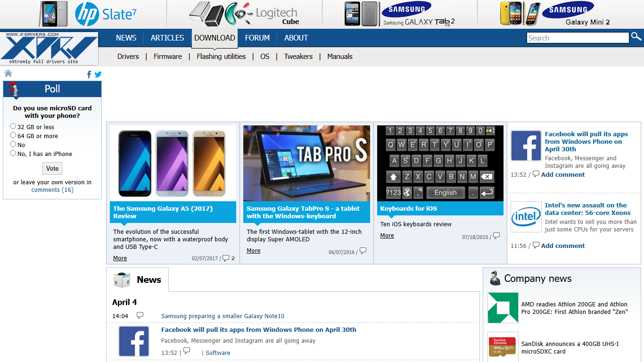Click the Intel logo thumbnail

point(526,217)
